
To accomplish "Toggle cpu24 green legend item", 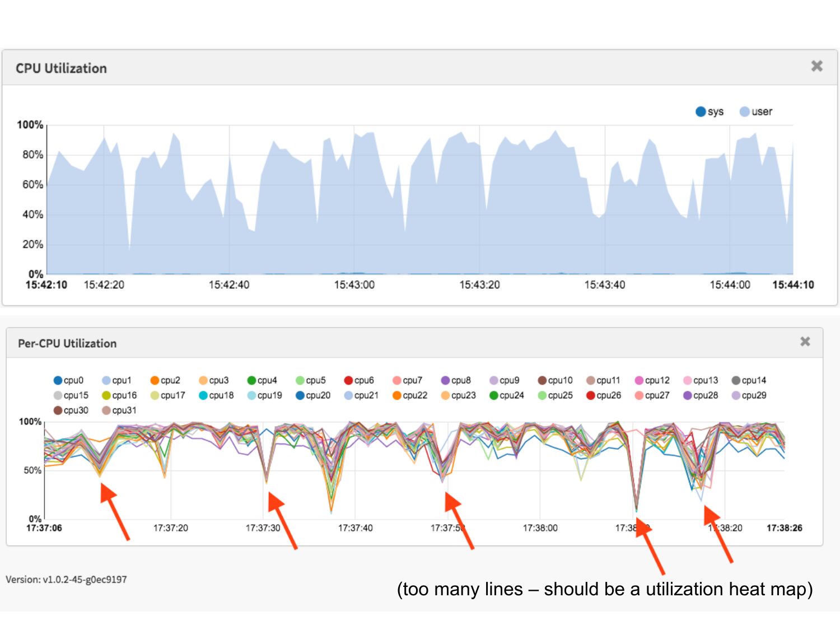I will coord(507,395).
